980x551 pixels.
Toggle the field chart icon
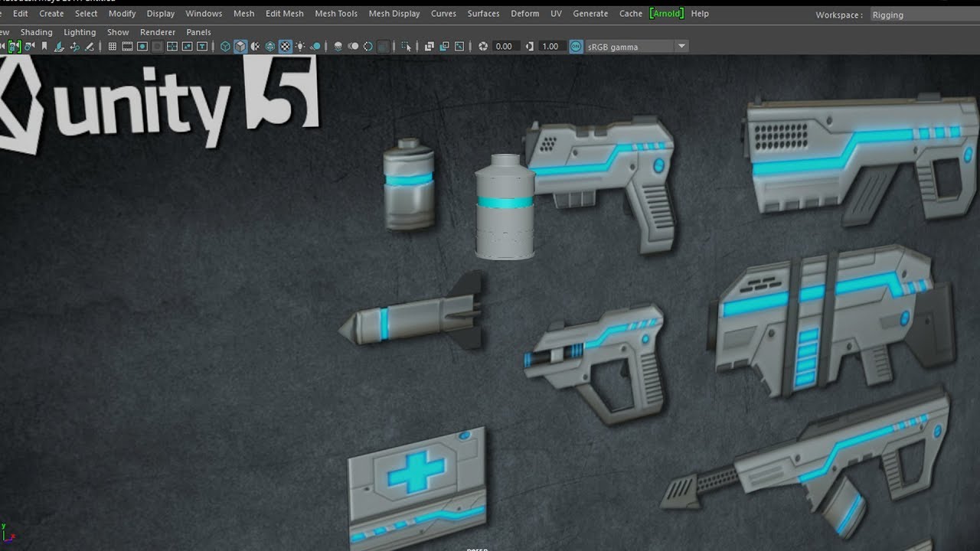[172, 47]
